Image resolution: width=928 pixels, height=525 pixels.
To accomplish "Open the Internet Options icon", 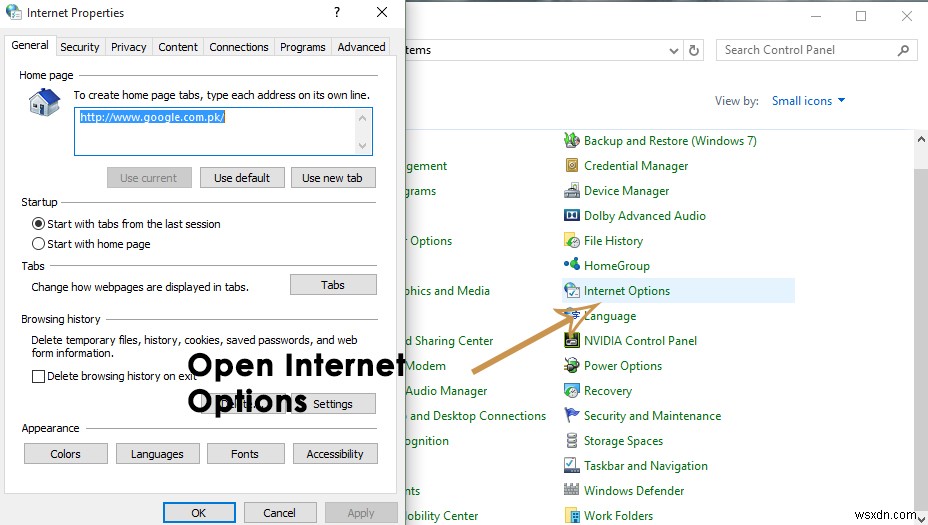I will [572, 290].
